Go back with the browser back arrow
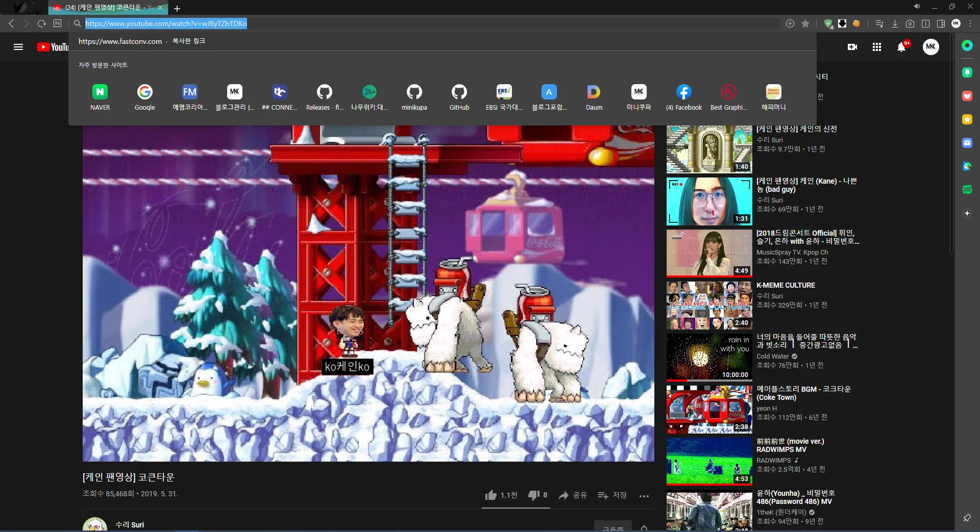The image size is (980, 532). coord(11,23)
